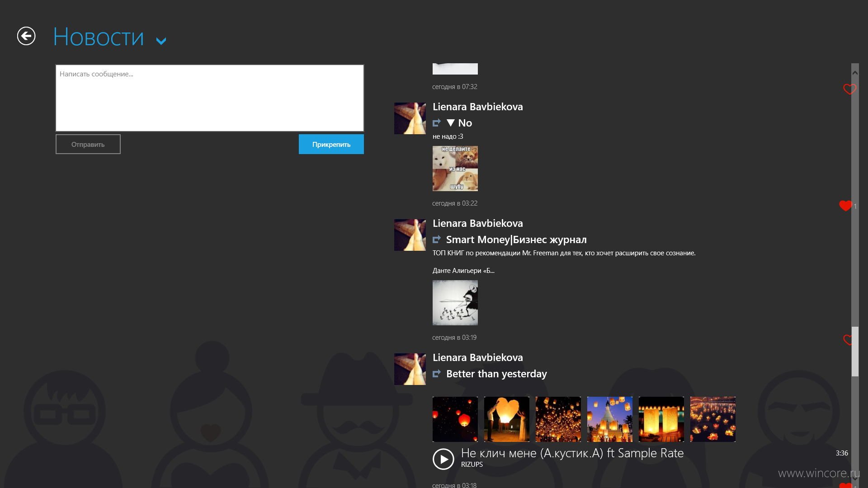Click timestamp сегодня в 03:18
The width and height of the screenshot is (868, 488).
pyautogui.click(x=454, y=485)
